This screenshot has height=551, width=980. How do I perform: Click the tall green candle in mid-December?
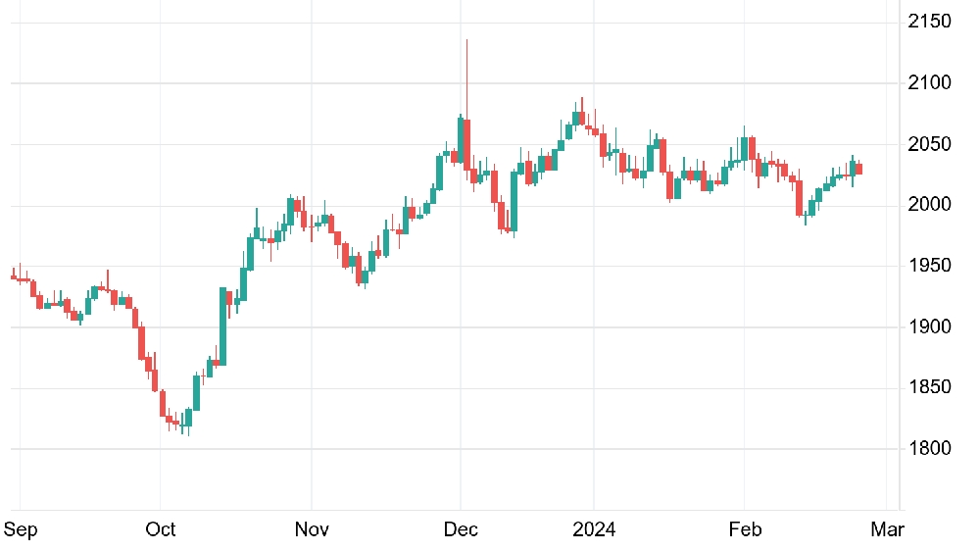click(x=514, y=201)
